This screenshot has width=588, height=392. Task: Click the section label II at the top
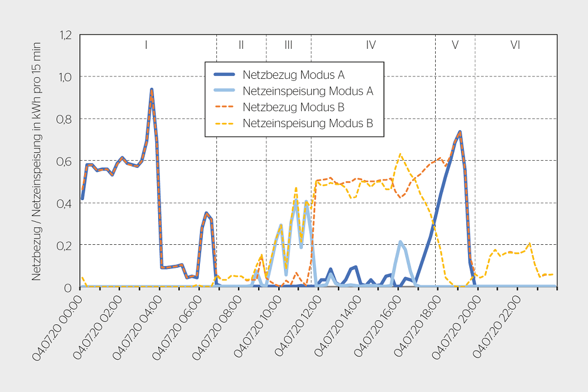click(241, 45)
